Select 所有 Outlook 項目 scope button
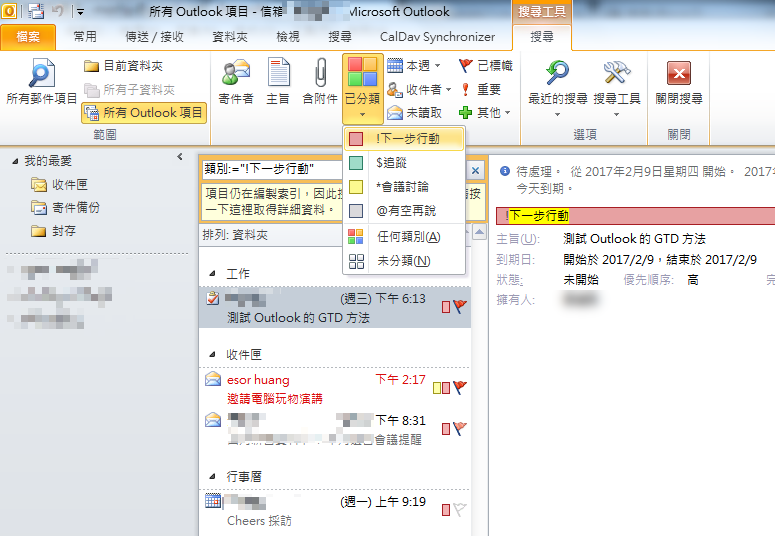Screen dimensions: 775x536 tap(144, 113)
